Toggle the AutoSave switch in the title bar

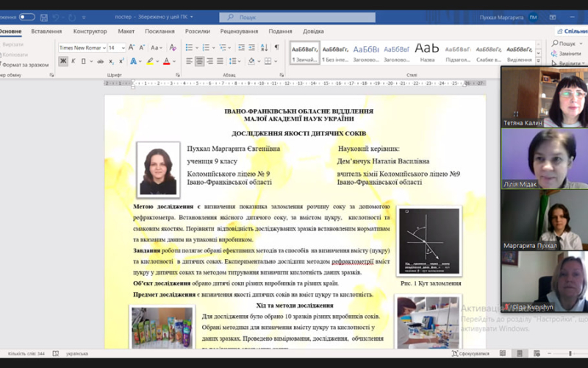point(27,17)
